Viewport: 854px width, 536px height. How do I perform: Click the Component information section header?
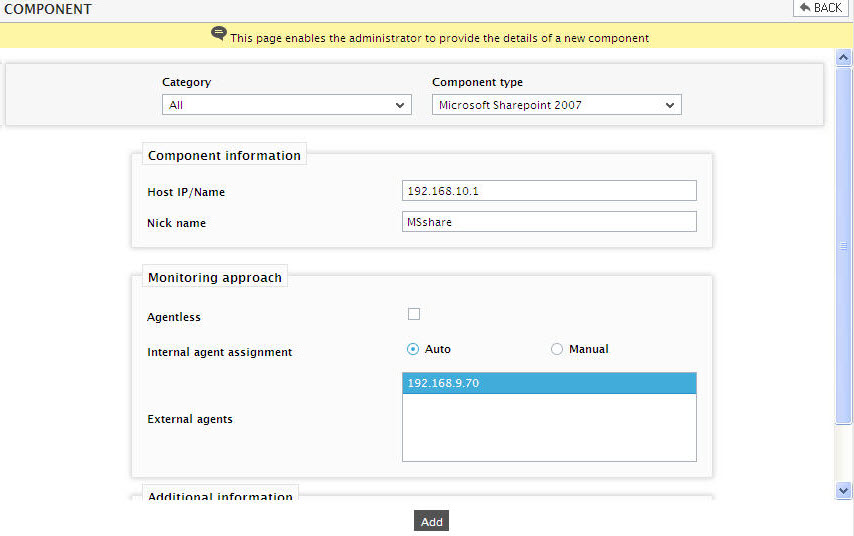pyautogui.click(x=224, y=155)
